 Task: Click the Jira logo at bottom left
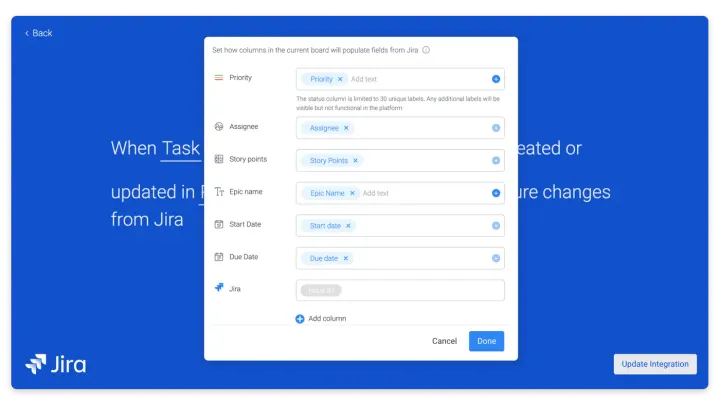click(x=56, y=365)
